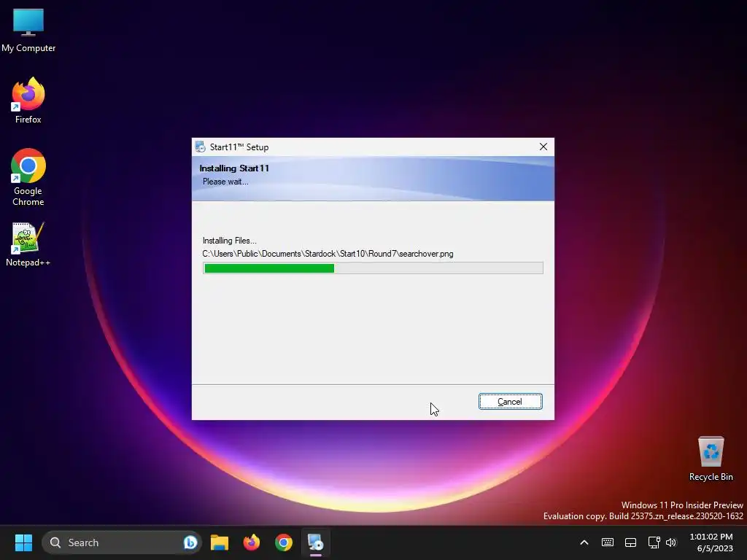Open the My Computer desktop icon
Image resolution: width=747 pixels, height=560 pixels.
[28, 31]
